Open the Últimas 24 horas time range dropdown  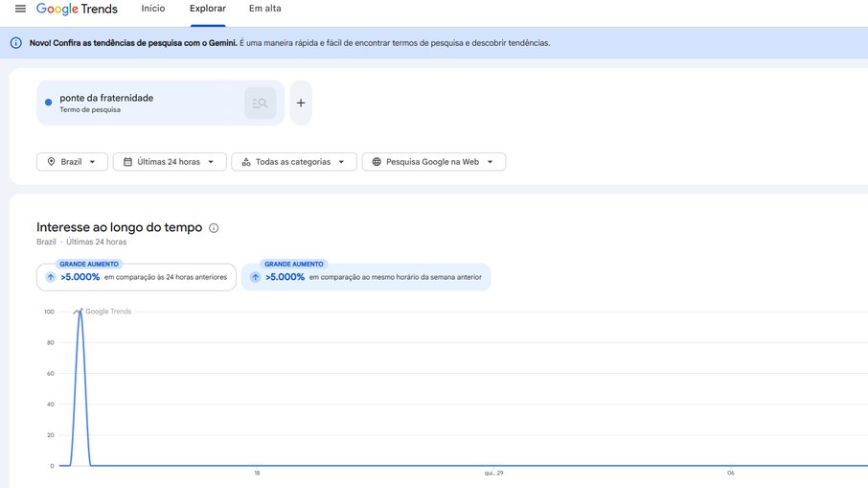[x=170, y=162]
